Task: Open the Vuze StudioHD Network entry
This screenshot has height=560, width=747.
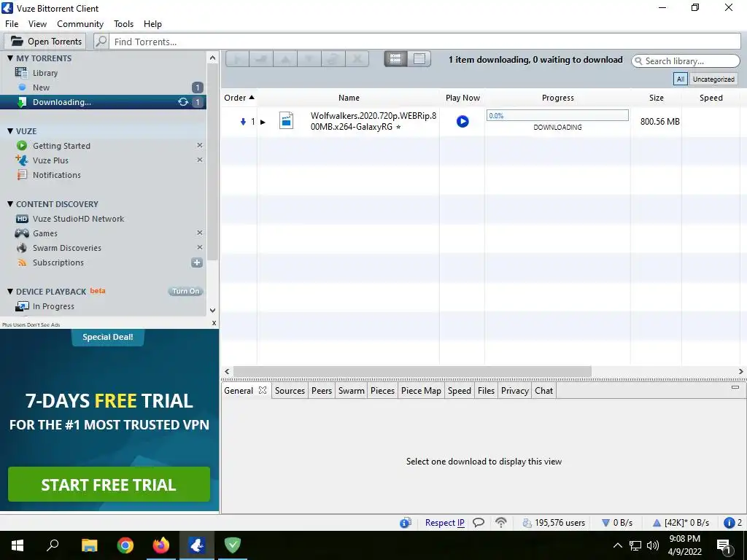Action: (x=78, y=219)
